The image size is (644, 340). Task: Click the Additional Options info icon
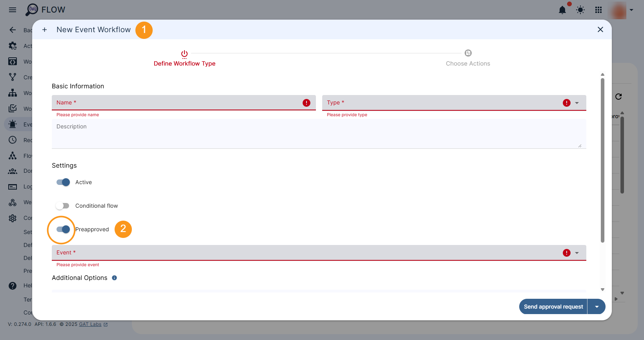click(114, 278)
